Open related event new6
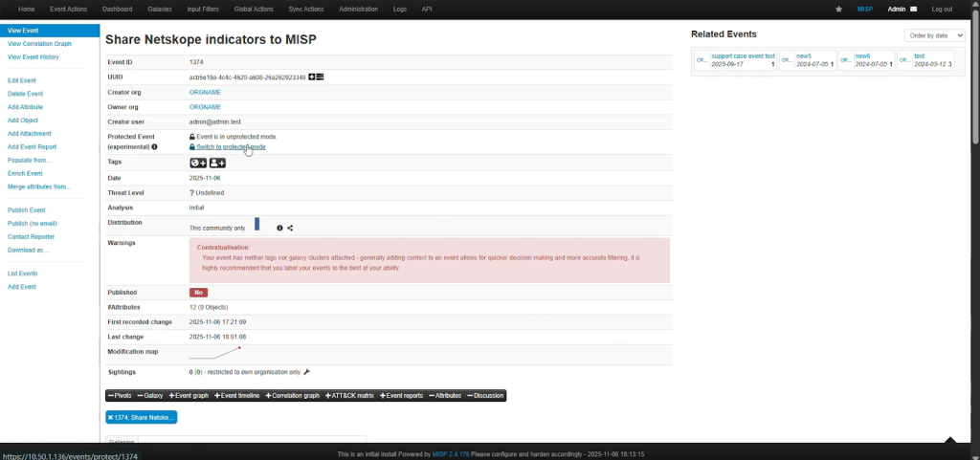 tap(862, 56)
